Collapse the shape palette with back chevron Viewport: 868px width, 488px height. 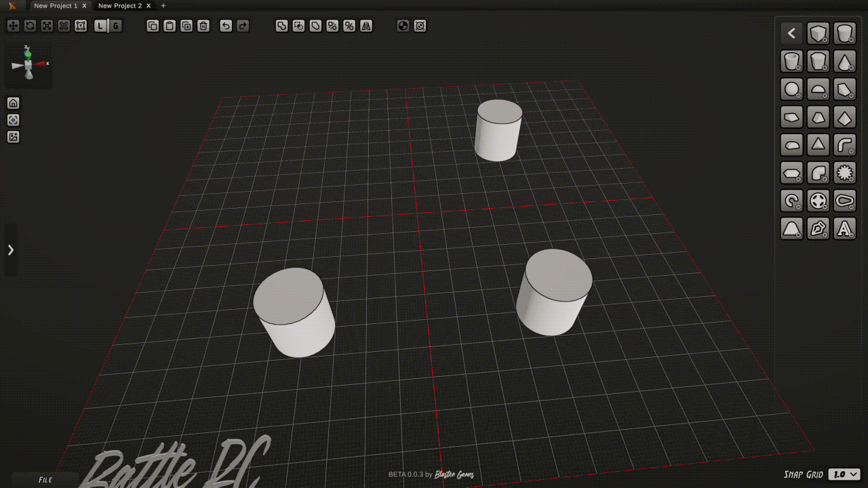click(x=791, y=33)
